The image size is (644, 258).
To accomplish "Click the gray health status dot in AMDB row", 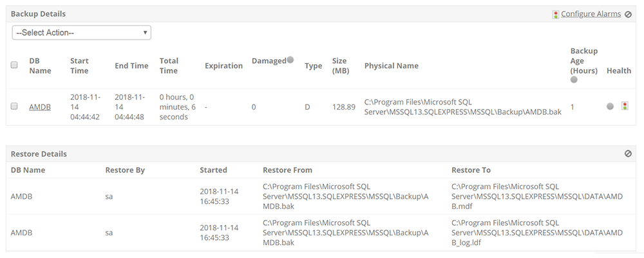I will (x=610, y=106).
